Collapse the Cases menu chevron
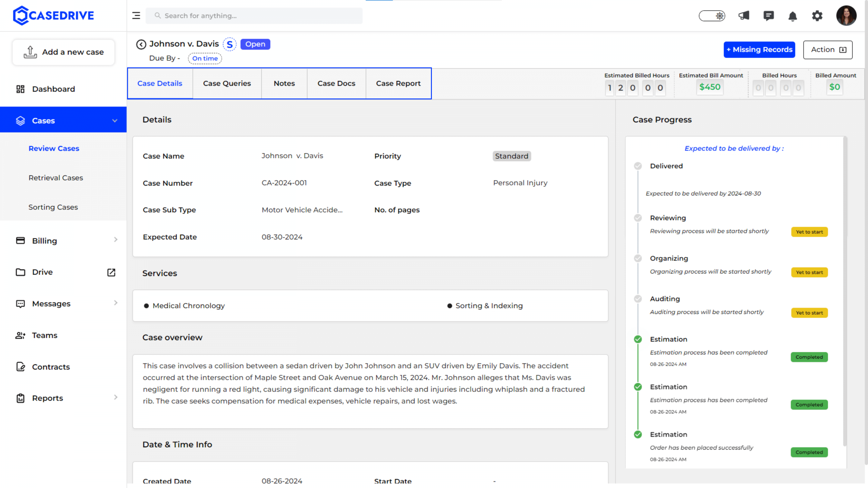868x488 pixels. pyautogui.click(x=115, y=120)
